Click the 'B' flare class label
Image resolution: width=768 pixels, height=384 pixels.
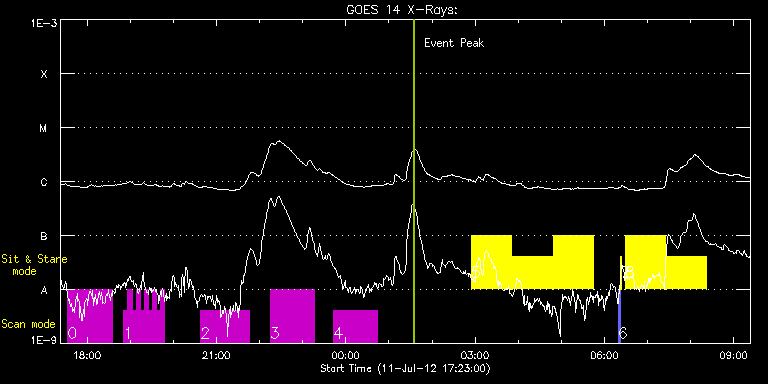point(44,236)
